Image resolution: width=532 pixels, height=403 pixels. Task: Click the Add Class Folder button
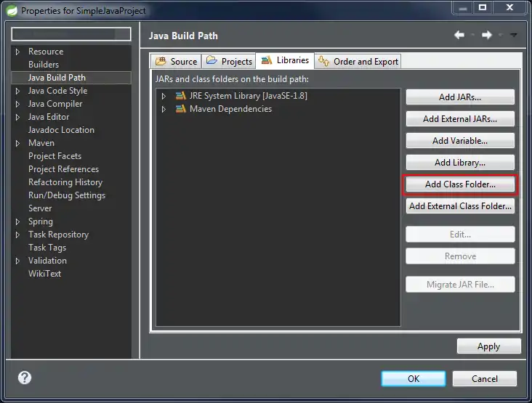(x=460, y=184)
